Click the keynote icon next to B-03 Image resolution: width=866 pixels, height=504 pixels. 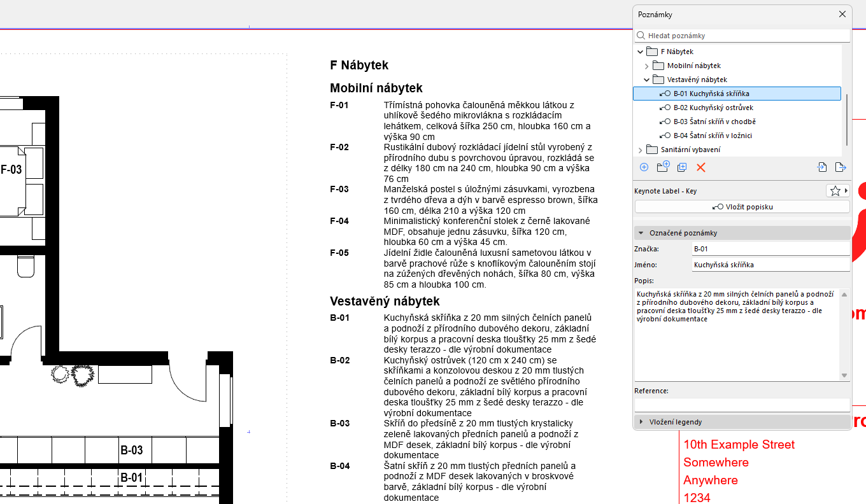click(665, 122)
